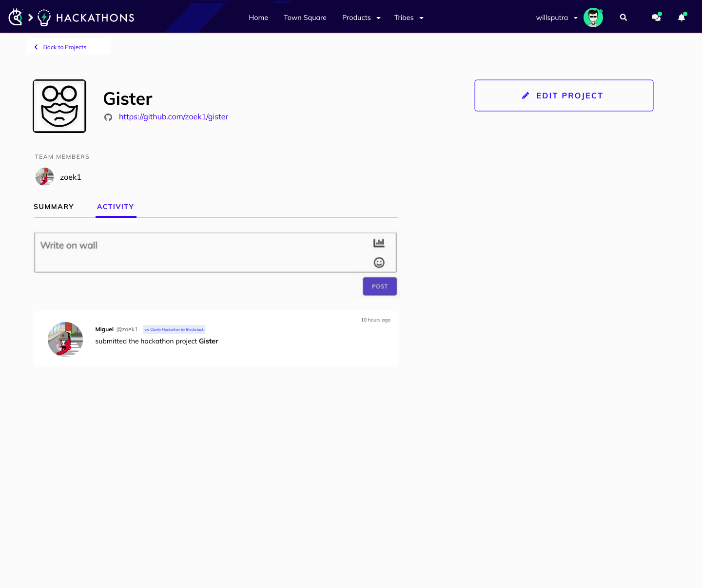Click the GitHub icon beside repository link
Viewport: 702px width, 588px height.
pos(108,117)
